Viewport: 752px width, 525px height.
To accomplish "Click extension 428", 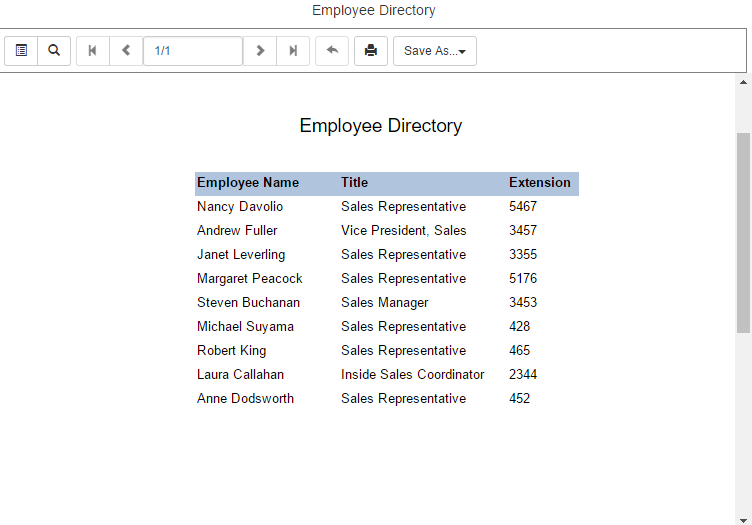I will pos(519,327).
